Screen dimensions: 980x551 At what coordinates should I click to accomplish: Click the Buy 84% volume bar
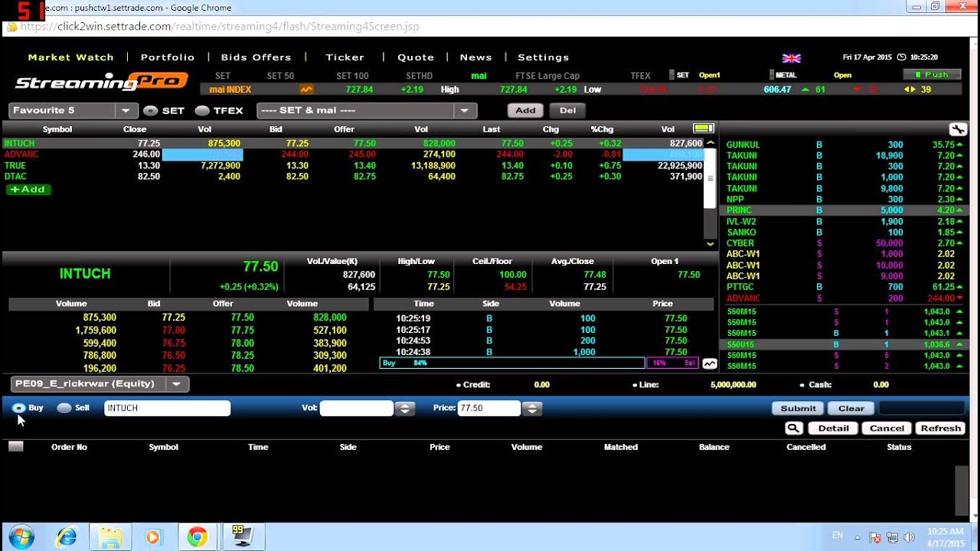click(x=512, y=364)
